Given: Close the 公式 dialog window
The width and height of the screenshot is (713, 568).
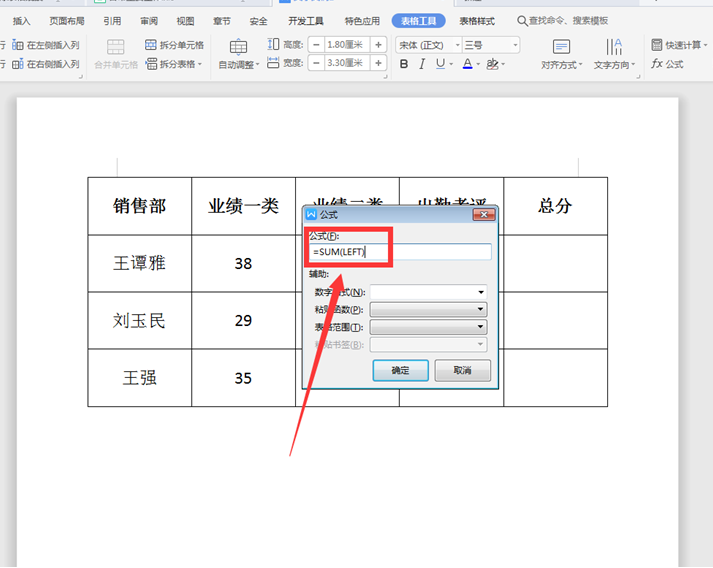Looking at the screenshot, I should 484,215.
